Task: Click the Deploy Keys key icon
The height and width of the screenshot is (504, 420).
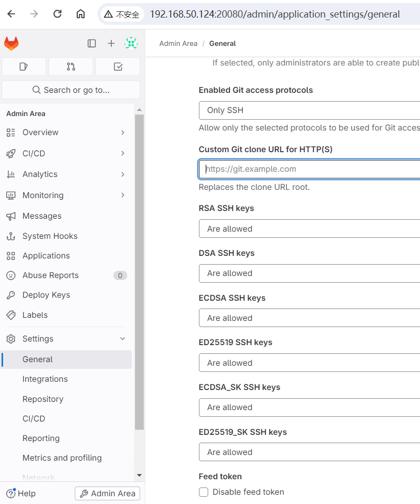Action: pos(10,295)
